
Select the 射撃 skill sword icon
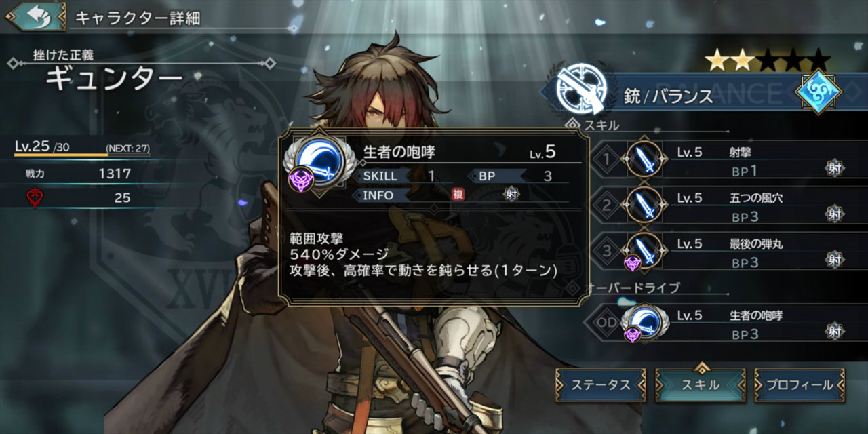(642, 160)
